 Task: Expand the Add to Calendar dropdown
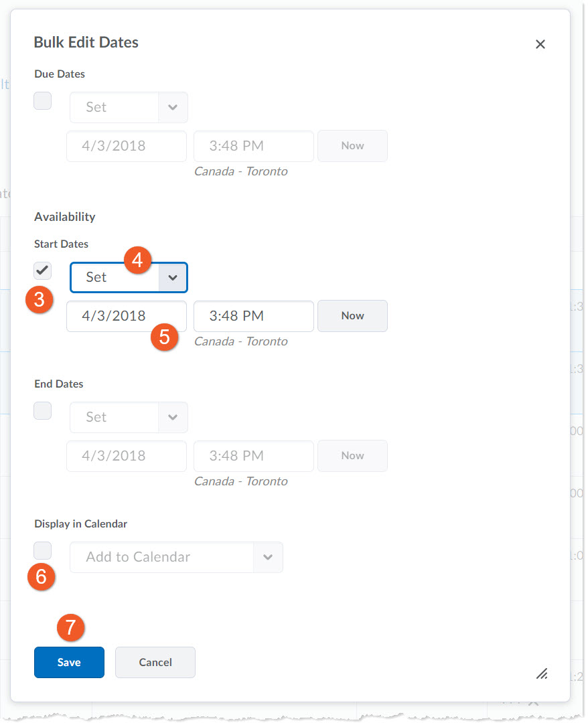point(176,557)
